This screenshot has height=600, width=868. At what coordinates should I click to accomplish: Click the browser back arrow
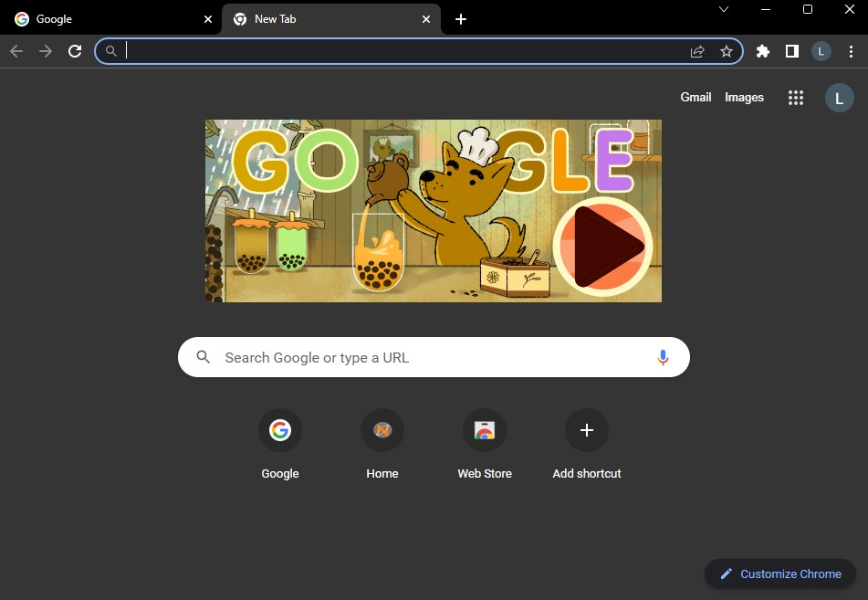click(16, 51)
